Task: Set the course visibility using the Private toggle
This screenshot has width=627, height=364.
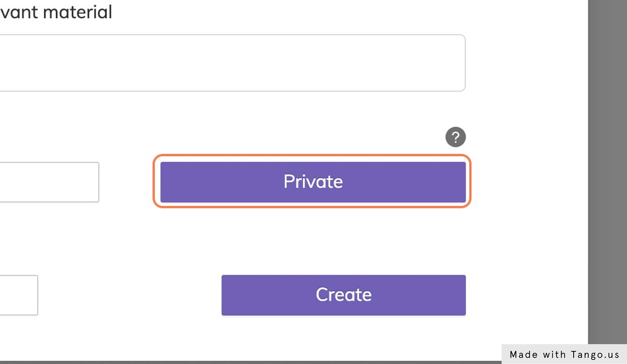Action: [x=312, y=182]
